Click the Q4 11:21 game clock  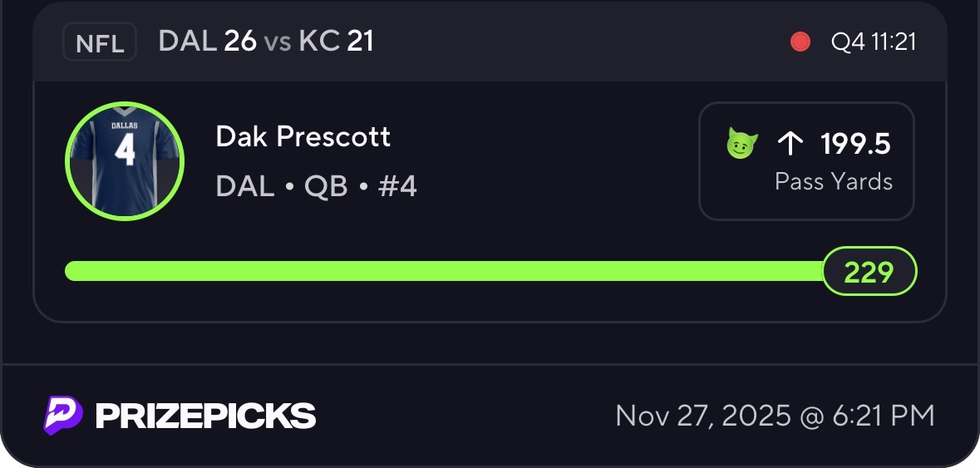(873, 42)
